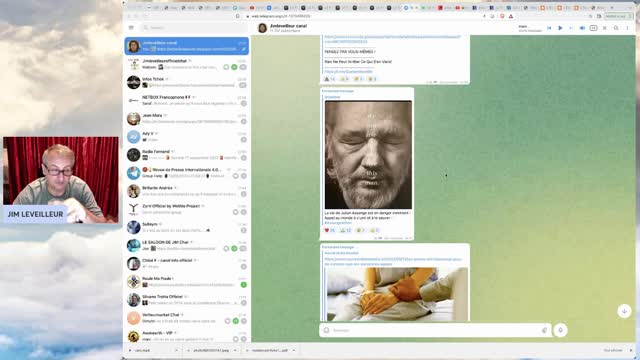This screenshot has width=640, height=360.
Task: Expand options for the downloaded pdf file
Action: [294, 350]
